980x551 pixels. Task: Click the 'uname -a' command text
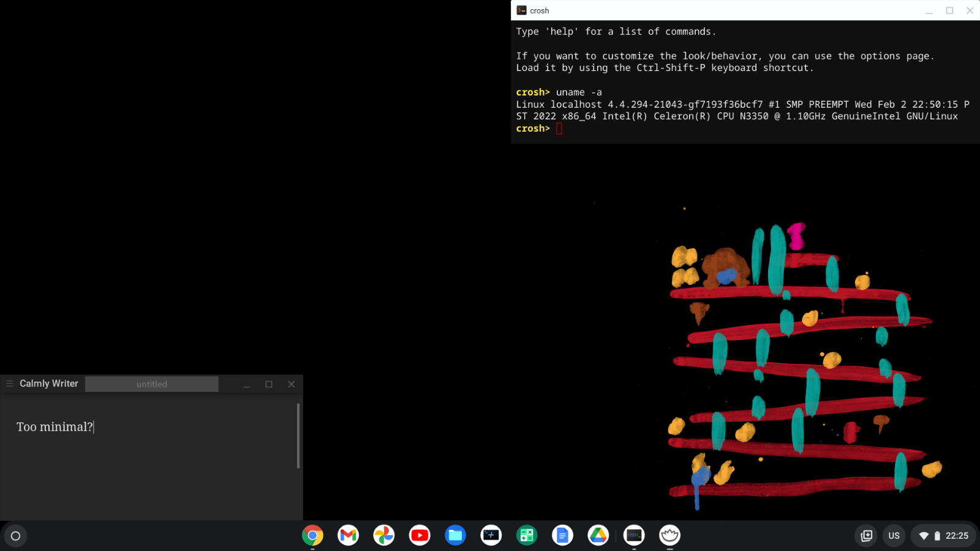coord(579,92)
